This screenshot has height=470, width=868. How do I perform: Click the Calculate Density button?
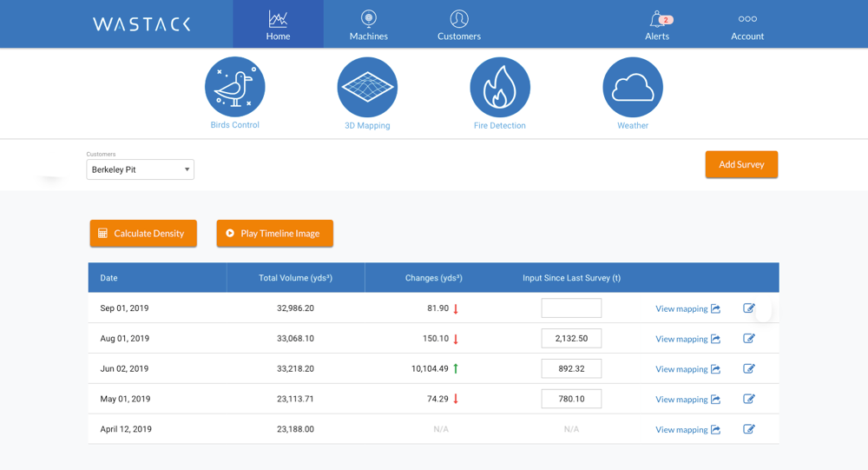point(143,233)
